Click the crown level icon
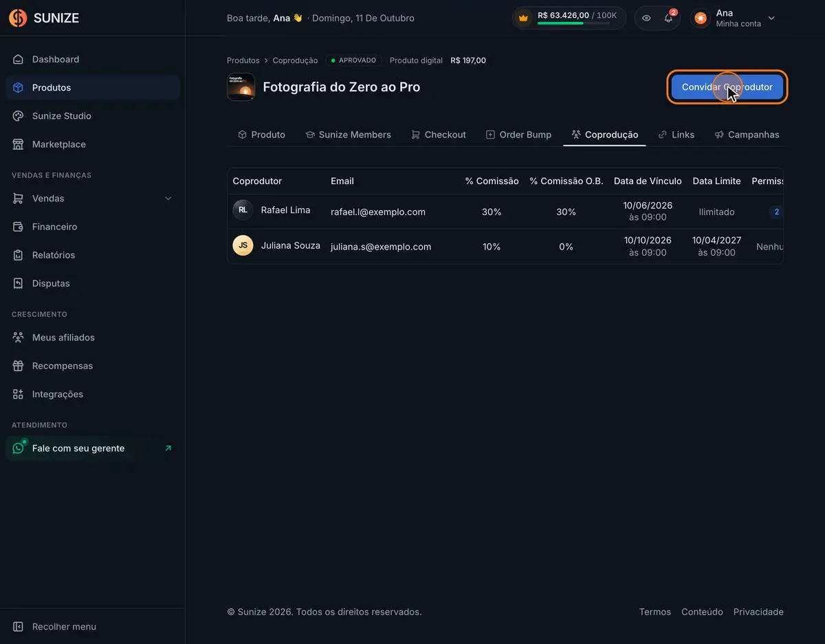 point(524,18)
